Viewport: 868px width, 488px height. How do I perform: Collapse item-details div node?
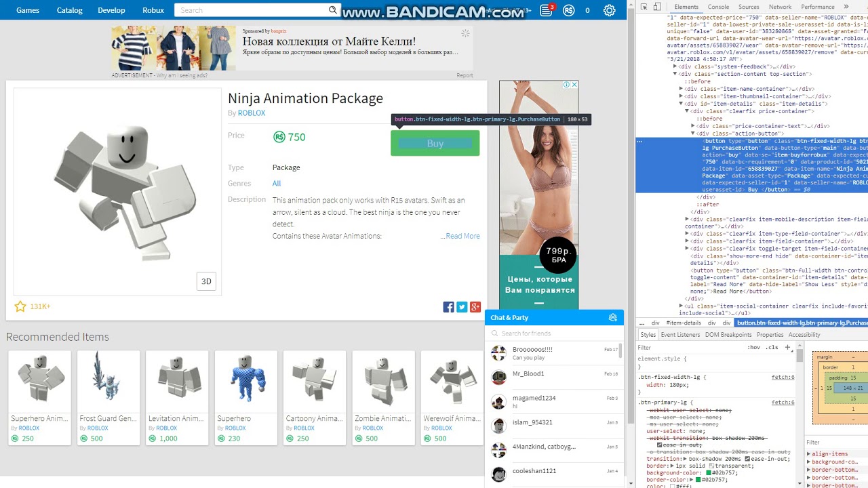pyautogui.click(x=681, y=104)
